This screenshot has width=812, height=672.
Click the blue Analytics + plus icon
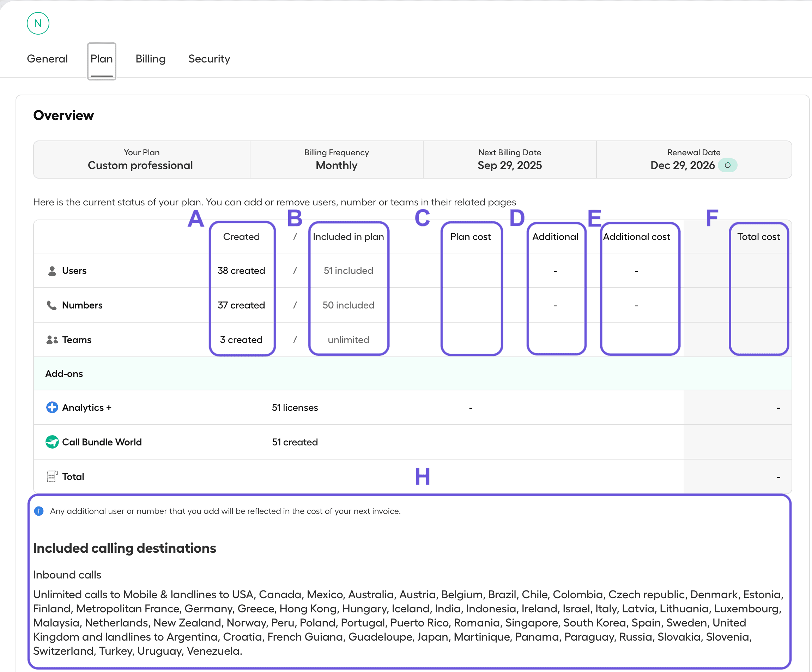[52, 407]
